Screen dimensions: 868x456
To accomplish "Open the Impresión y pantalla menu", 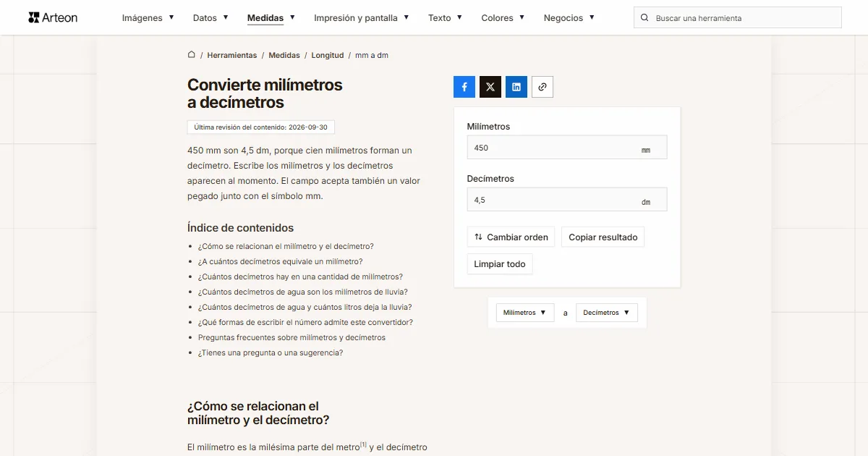I will coord(362,17).
